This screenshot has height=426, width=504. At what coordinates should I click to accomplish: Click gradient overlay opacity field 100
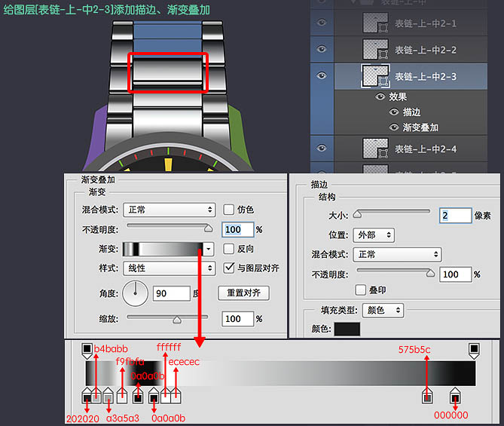[x=237, y=230]
